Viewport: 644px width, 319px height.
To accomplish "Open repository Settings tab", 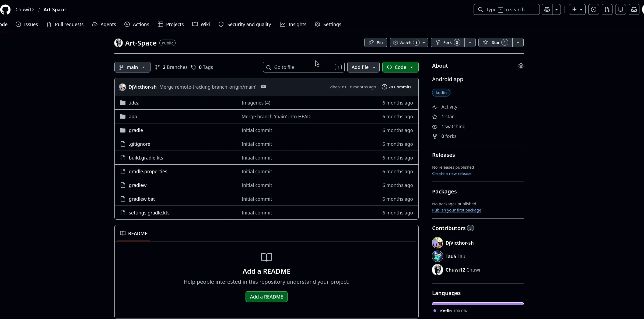I will tap(328, 24).
